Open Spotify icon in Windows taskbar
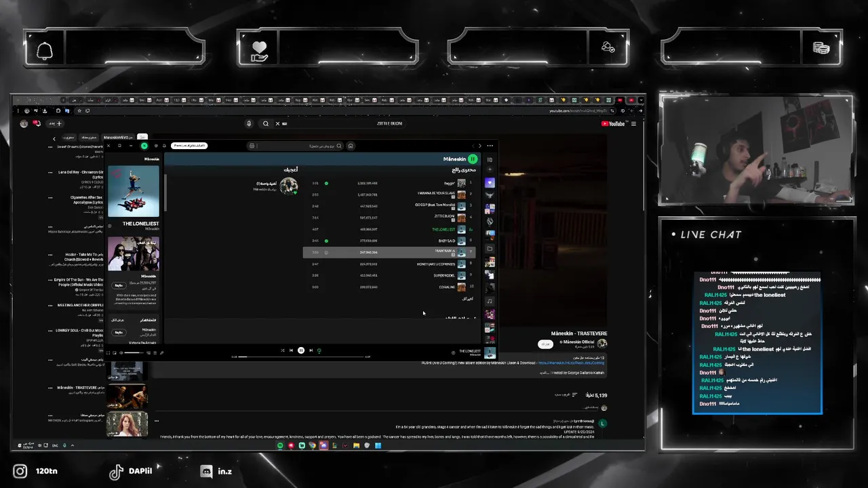Screen dimensions: 868x488 280,445
